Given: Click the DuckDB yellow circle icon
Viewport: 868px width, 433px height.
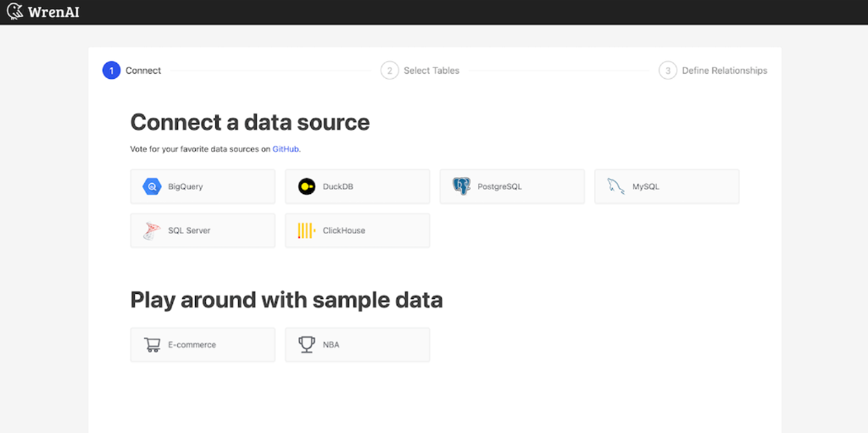Looking at the screenshot, I should coord(306,186).
